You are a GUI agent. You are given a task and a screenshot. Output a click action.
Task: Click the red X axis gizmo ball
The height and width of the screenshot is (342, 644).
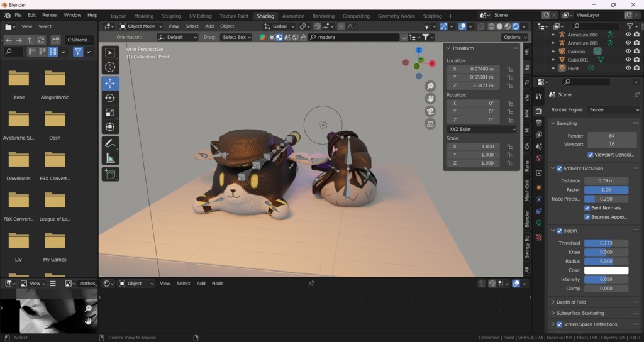432,63
